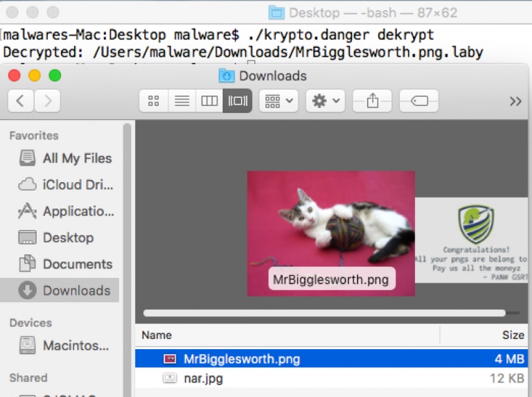The image size is (532, 397).
Task: Click the Downloads arrow icon in sidebar
Action: pyautogui.click(x=27, y=290)
